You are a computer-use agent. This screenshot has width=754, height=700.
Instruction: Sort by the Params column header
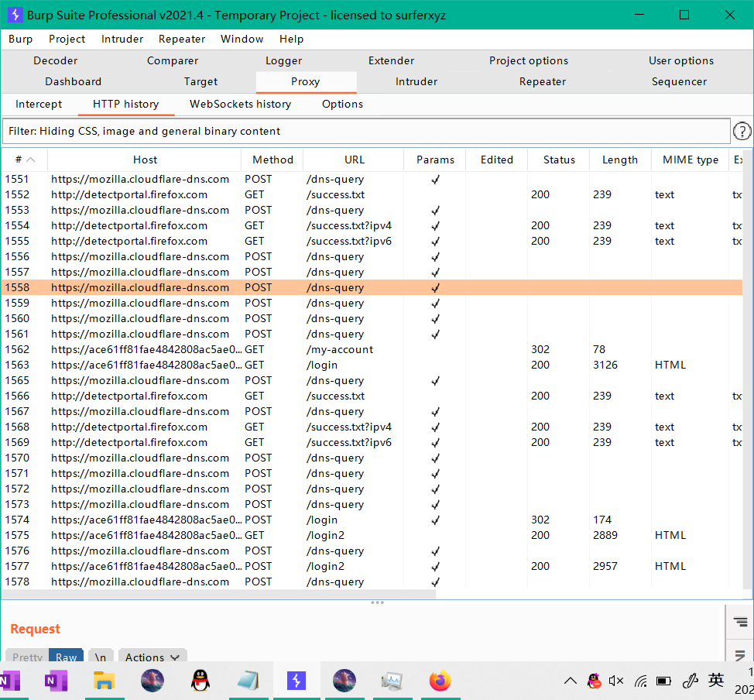435,160
